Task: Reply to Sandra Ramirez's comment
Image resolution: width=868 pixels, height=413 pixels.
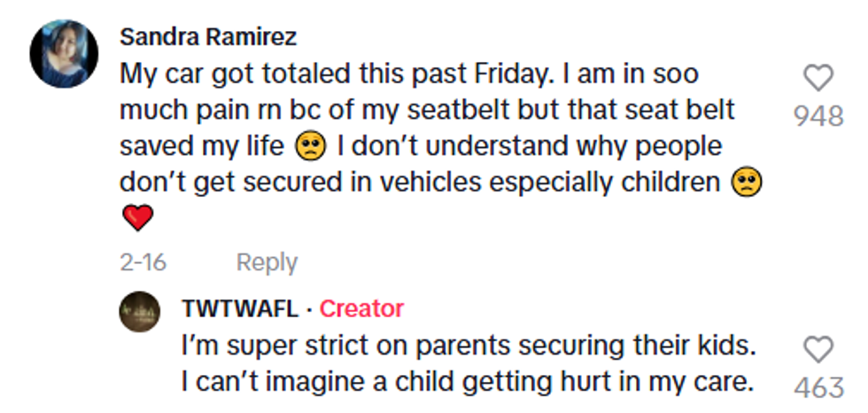Action: click(267, 262)
